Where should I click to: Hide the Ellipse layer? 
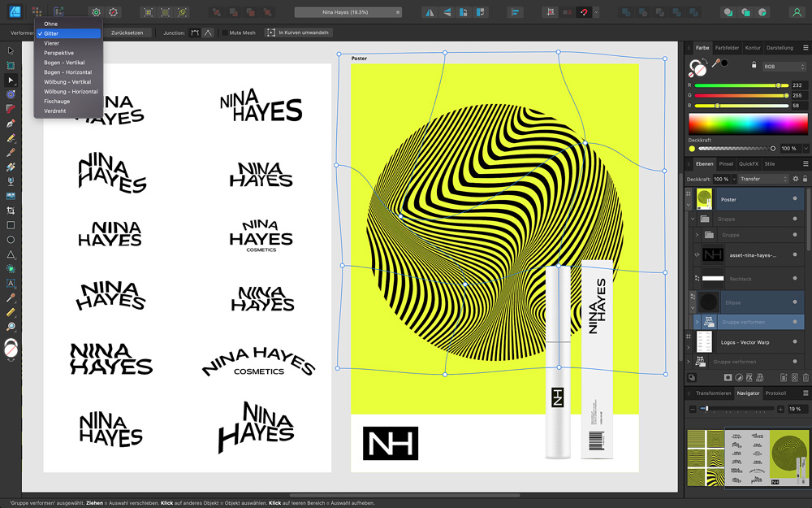[795, 302]
